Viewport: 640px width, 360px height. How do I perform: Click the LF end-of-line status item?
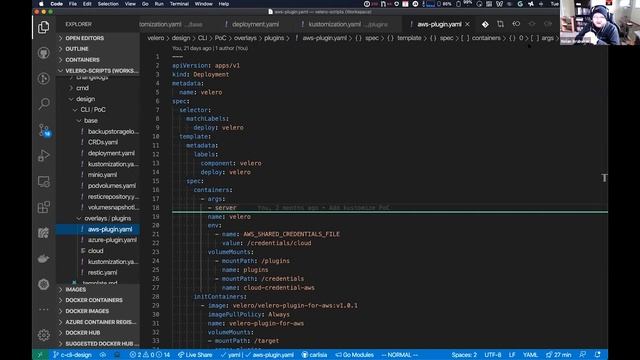[x=512, y=355]
